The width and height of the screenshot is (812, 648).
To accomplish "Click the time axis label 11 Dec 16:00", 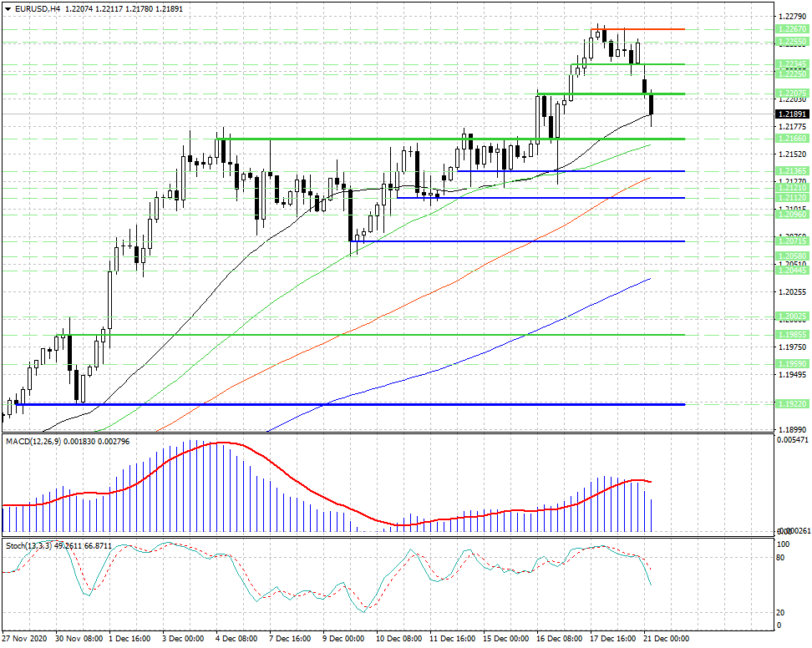I will click(453, 638).
